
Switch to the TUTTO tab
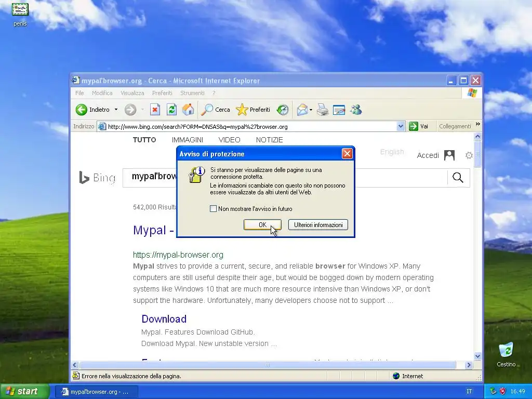[x=144, y=140]
